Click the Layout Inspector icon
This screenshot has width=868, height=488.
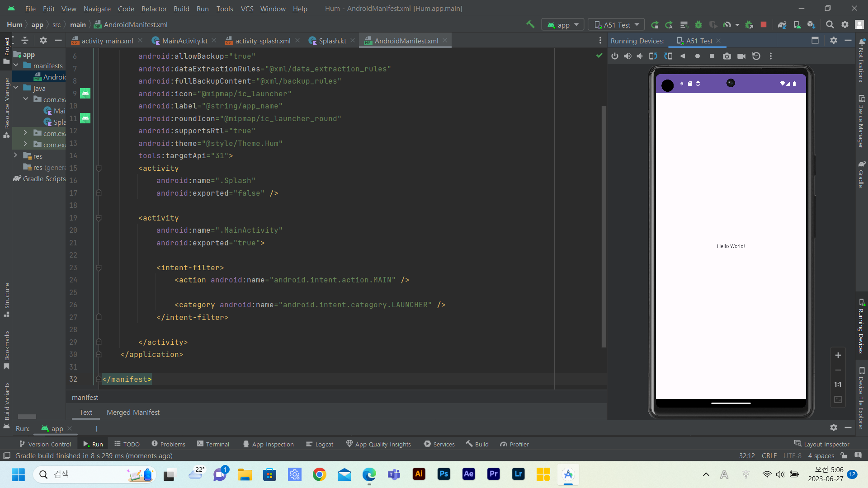click(x=798, y=444)
